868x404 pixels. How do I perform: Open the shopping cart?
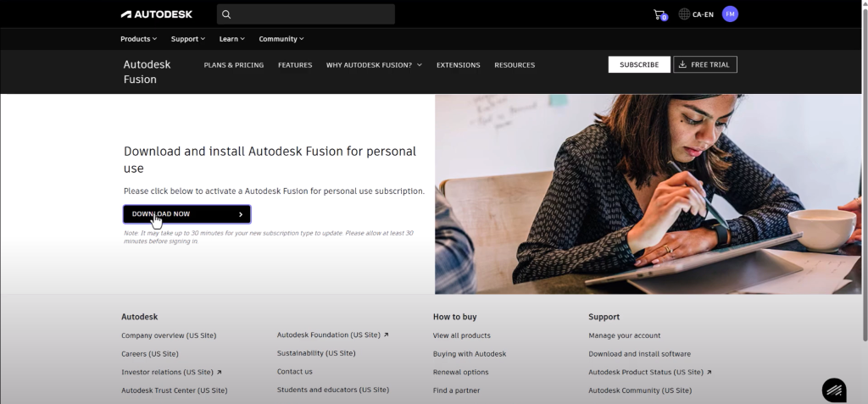[659, 14]
